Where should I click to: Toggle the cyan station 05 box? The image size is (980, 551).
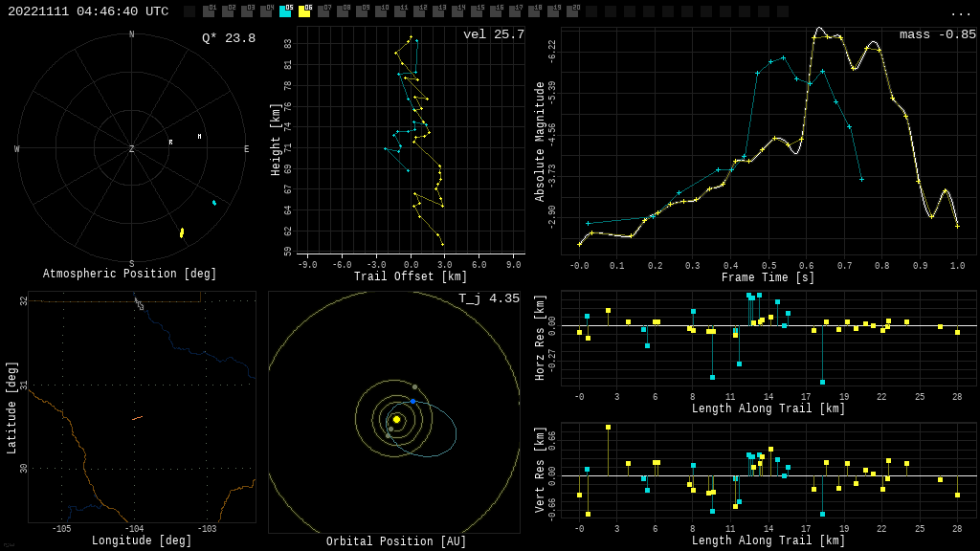pos(285,11)
